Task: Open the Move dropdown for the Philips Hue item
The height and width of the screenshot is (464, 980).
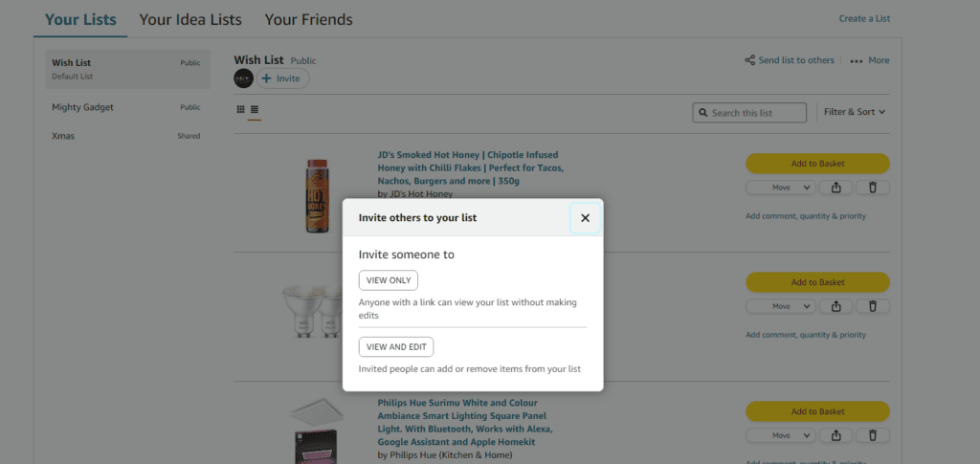Action: point(780,435)
